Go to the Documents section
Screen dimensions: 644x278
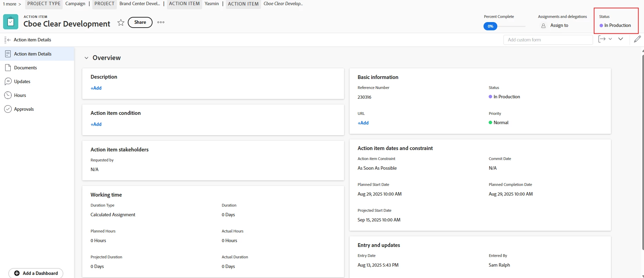click(37, 68)
